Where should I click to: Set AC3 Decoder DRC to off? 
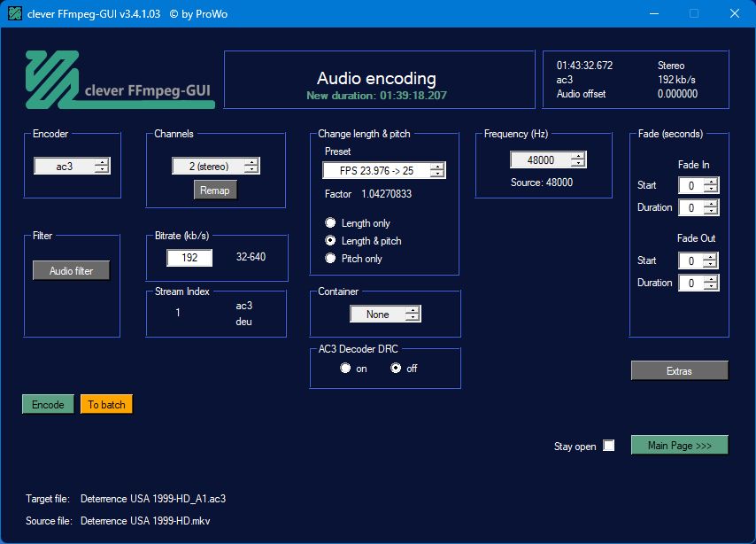[396, 369]
